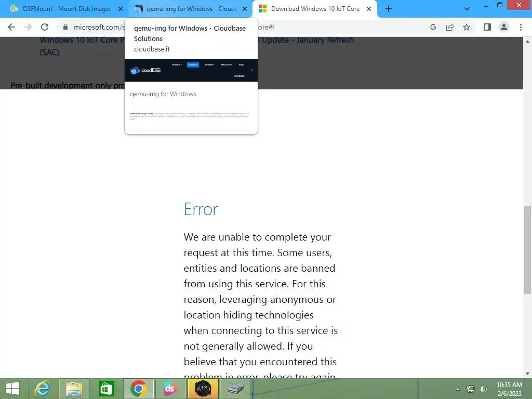This screenshot has height=399, width=532.
Task: Click the Windows 10 IoT Core January Refresh link
Action: pos(197,46)
